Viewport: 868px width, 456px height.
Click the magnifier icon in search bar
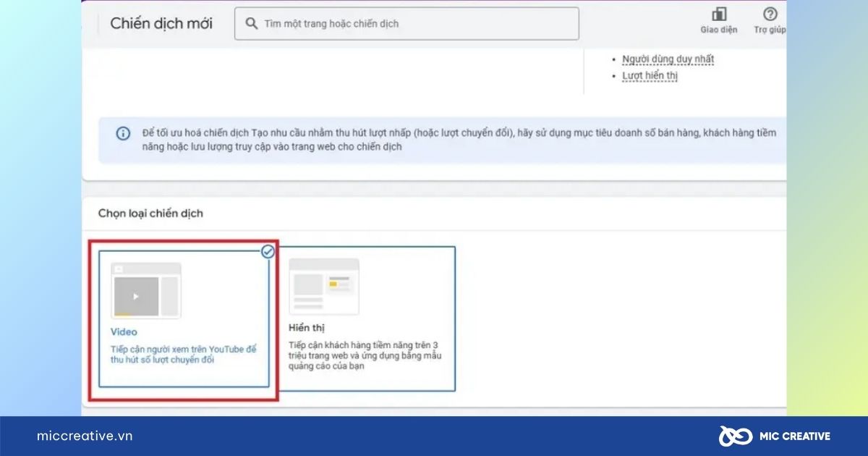(252, 23)
